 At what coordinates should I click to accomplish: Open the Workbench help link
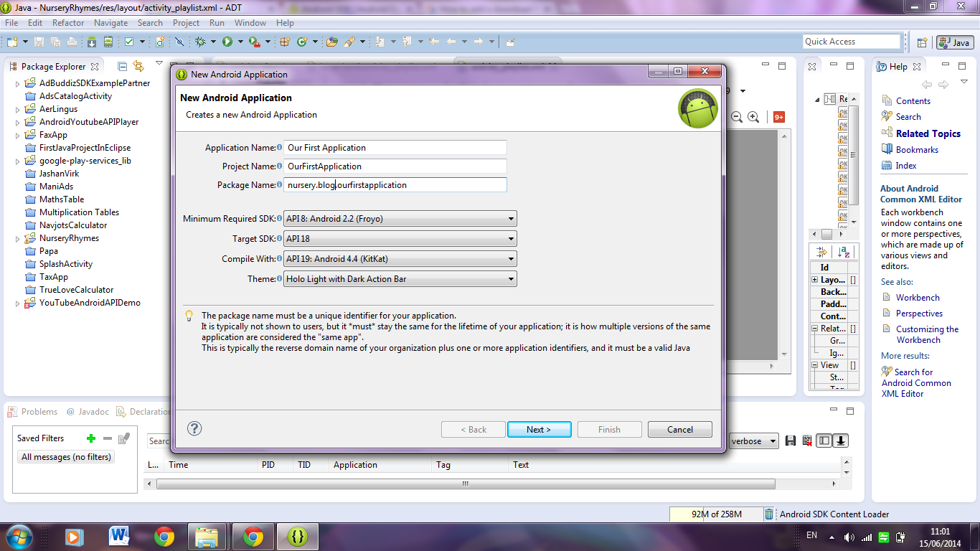point(918,298)
